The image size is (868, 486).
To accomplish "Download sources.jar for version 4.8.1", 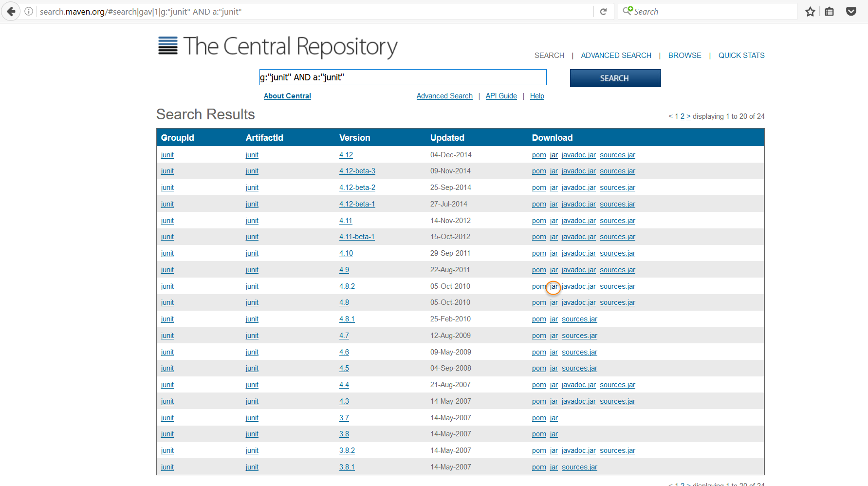I will tap(579, 319).
